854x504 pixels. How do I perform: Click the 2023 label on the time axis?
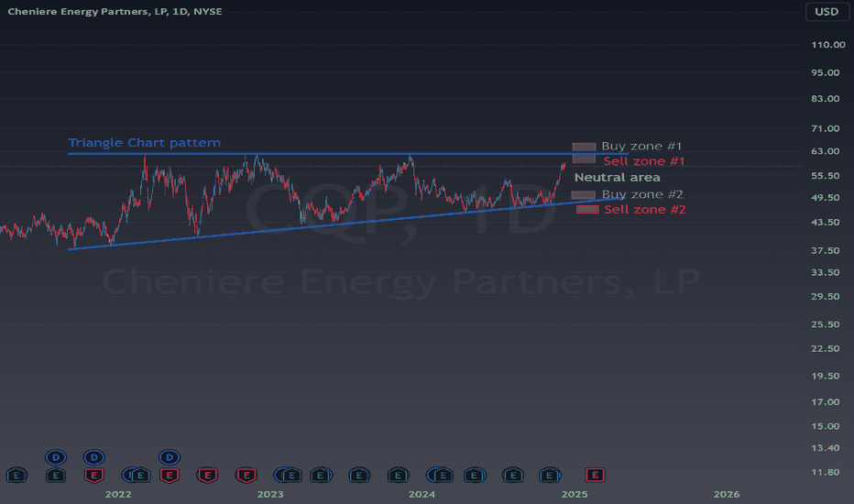(270, 494)
